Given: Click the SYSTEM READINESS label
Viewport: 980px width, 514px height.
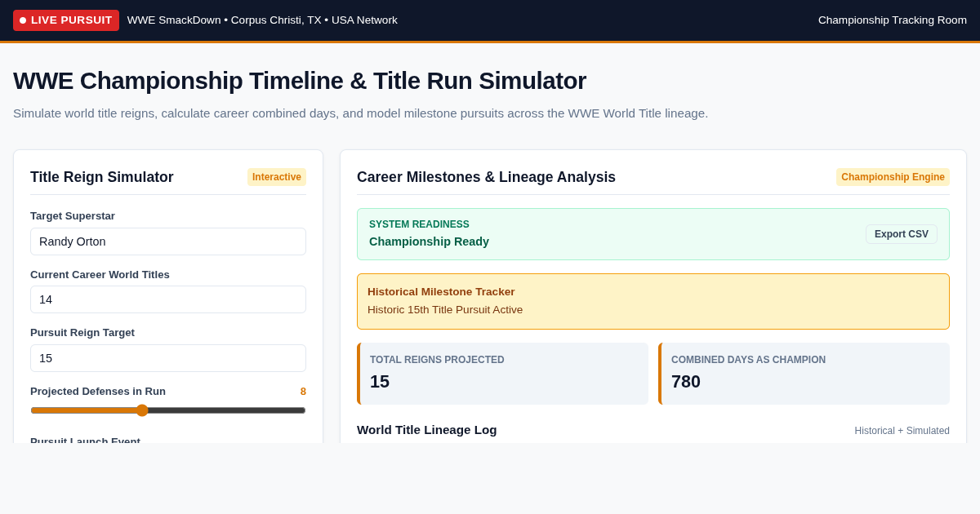Looking at the screenshot, I should click(419, 224).
